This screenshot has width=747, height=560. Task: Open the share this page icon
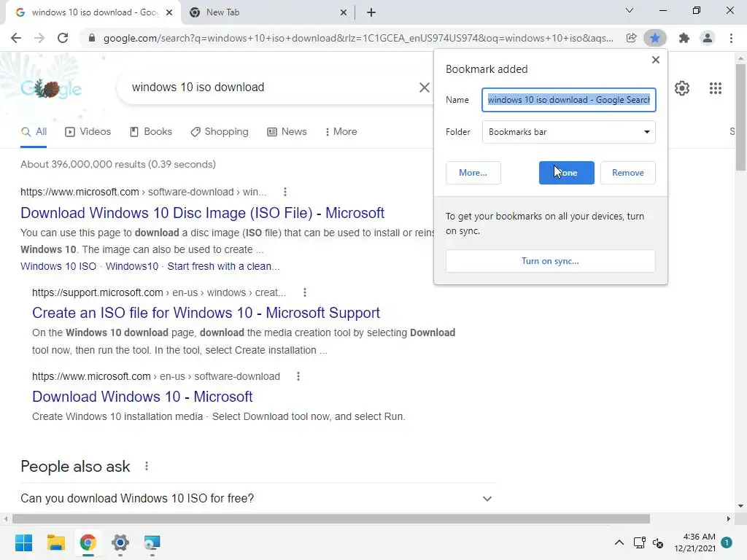coord(631,38)
